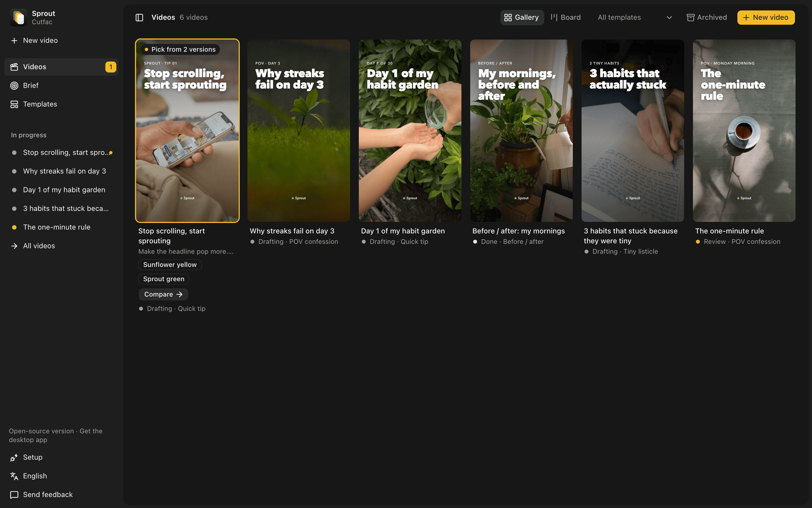Click 'Review · POV confession' status text

(x=742, y=242)
